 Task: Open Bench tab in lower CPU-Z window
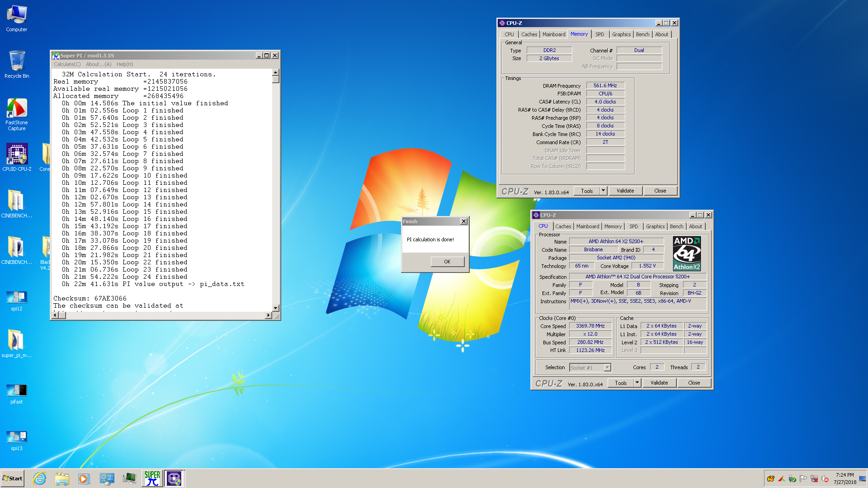point(676,226)
